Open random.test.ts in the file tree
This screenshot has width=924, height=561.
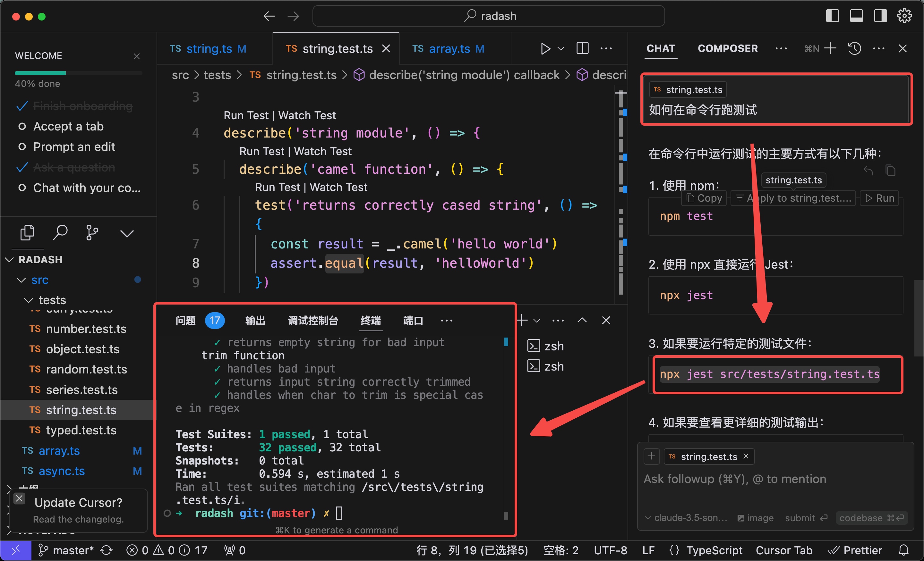coord(86,369)
